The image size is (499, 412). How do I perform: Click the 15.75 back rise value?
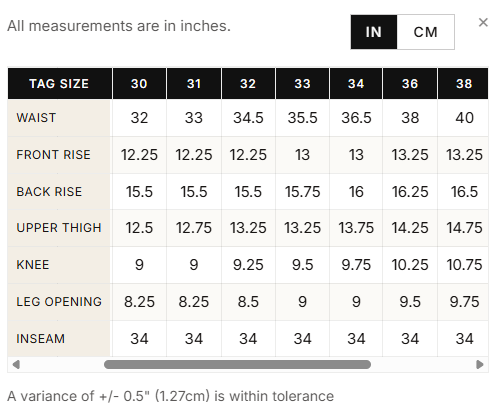tap(302, 192)
